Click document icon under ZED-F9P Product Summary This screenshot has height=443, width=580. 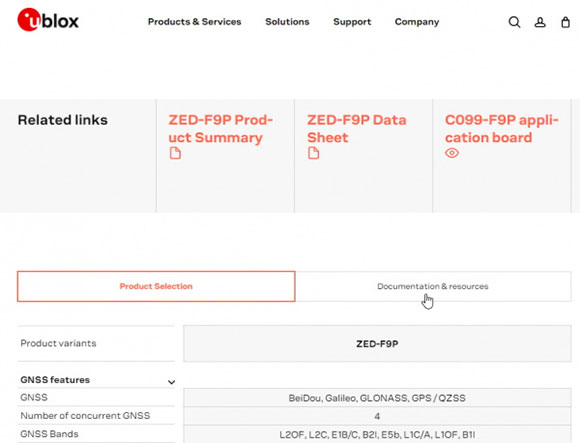(175, 153)
